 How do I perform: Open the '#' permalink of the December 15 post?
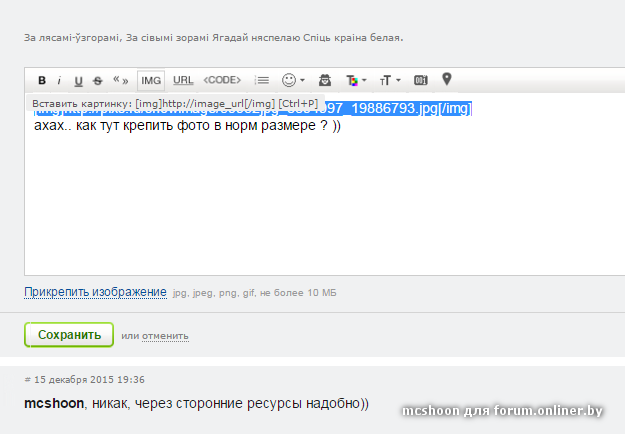(x=28, y=379)
